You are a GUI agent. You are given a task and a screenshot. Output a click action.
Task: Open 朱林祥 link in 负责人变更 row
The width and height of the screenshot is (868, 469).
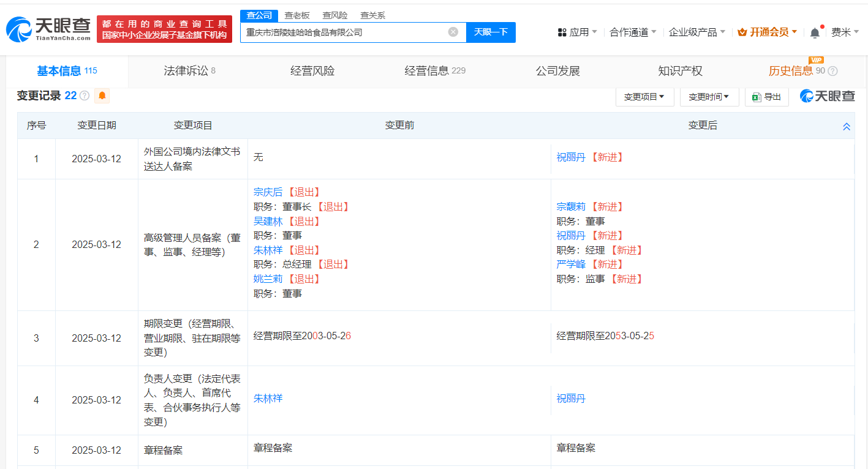(268, 399)
